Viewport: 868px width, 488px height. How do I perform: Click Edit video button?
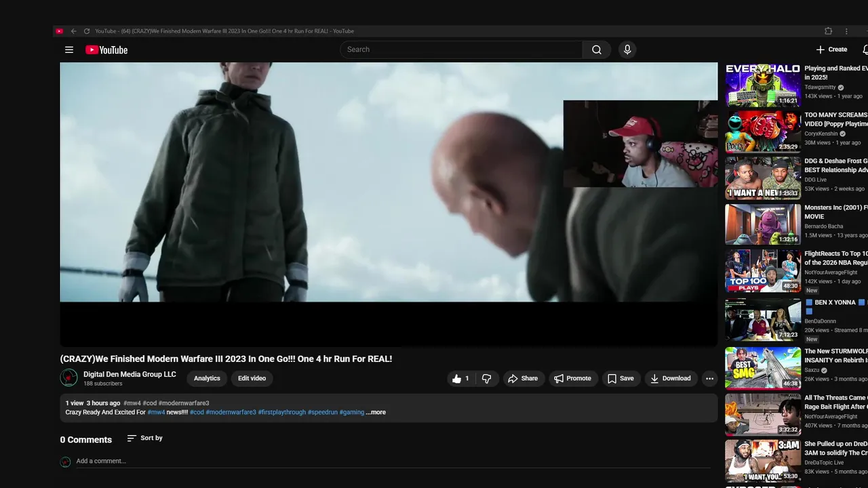pyautogui.click(x=252, y=378)
